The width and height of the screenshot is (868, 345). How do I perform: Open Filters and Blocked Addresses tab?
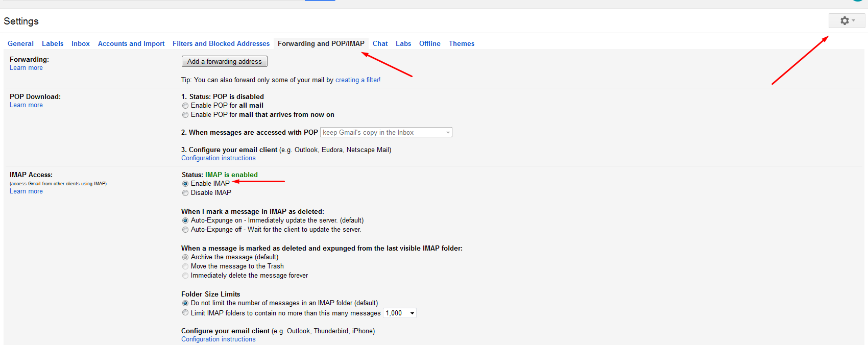tap(221, 43)
